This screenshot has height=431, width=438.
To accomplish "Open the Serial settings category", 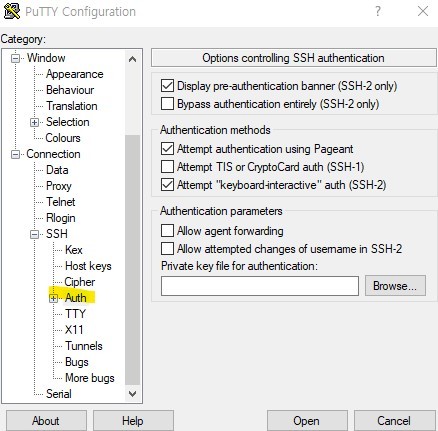I will (x=59, y=394).
